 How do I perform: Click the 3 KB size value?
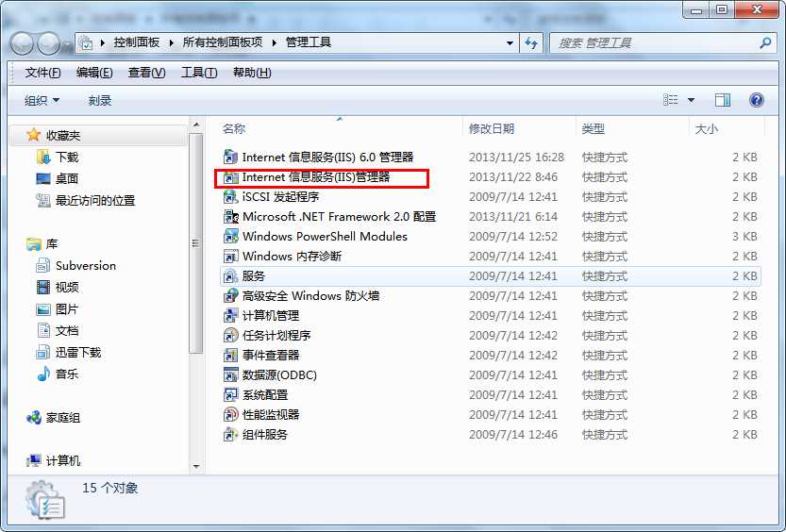[744, 237]
